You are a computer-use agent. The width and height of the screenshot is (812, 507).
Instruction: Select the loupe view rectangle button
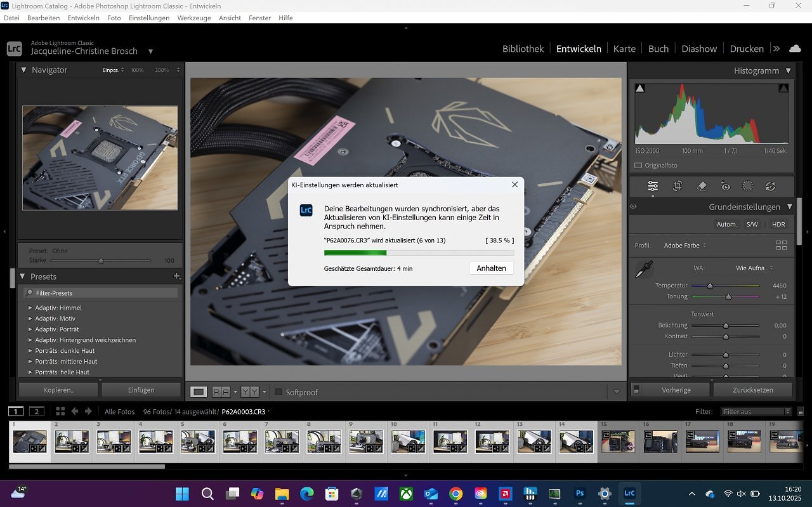click(199, 392)
